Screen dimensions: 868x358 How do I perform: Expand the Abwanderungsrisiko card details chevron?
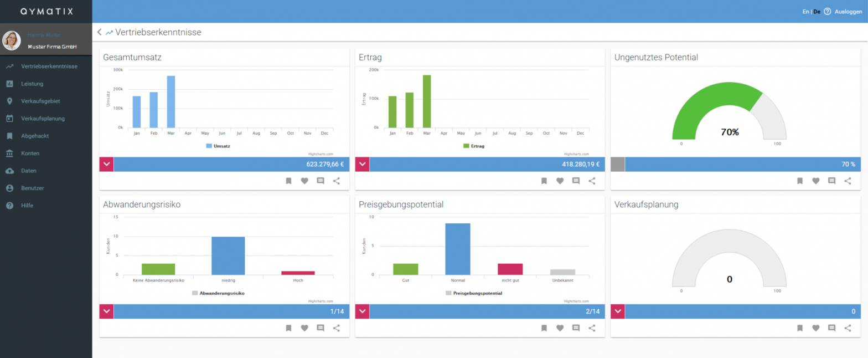(x=106, y=311)
